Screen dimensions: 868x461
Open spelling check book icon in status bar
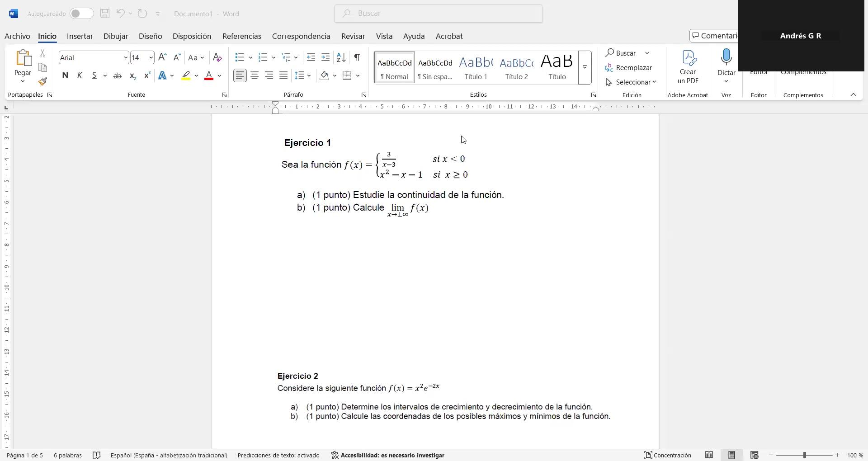96,455
